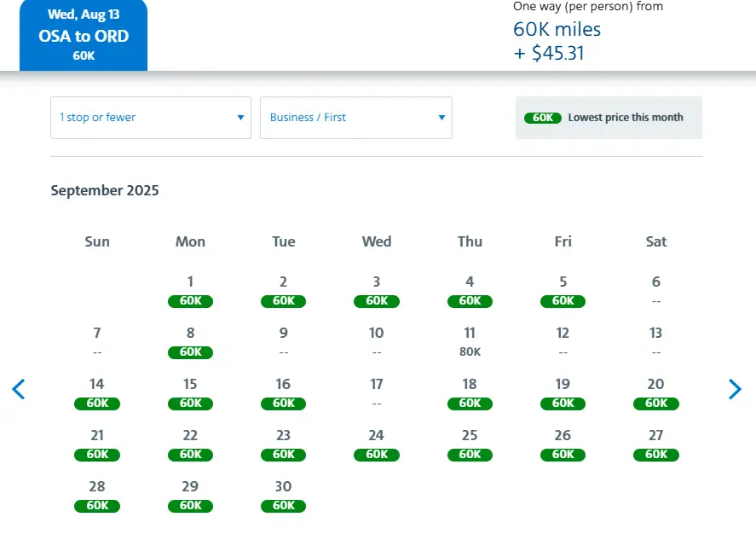Select the Wed, Aug 13 OSA to ORD tab
This screenshot has height=540, width=756.
click(x=84, y=36)
